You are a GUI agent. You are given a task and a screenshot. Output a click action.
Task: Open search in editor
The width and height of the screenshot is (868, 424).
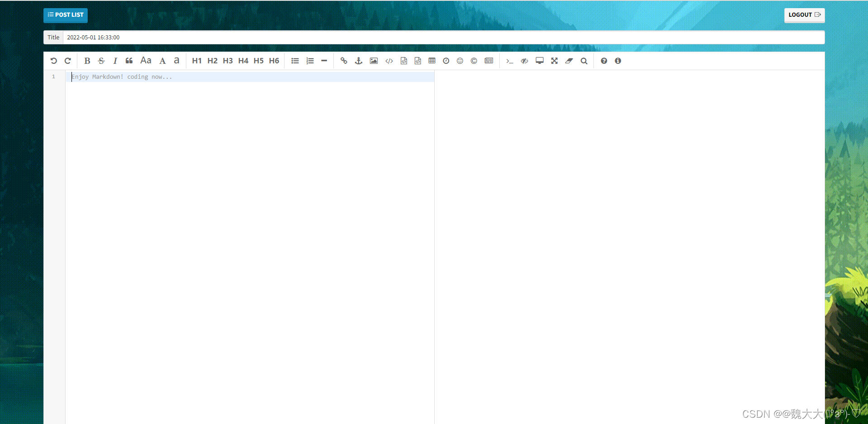pyautogui.click(x=584, y=61)
